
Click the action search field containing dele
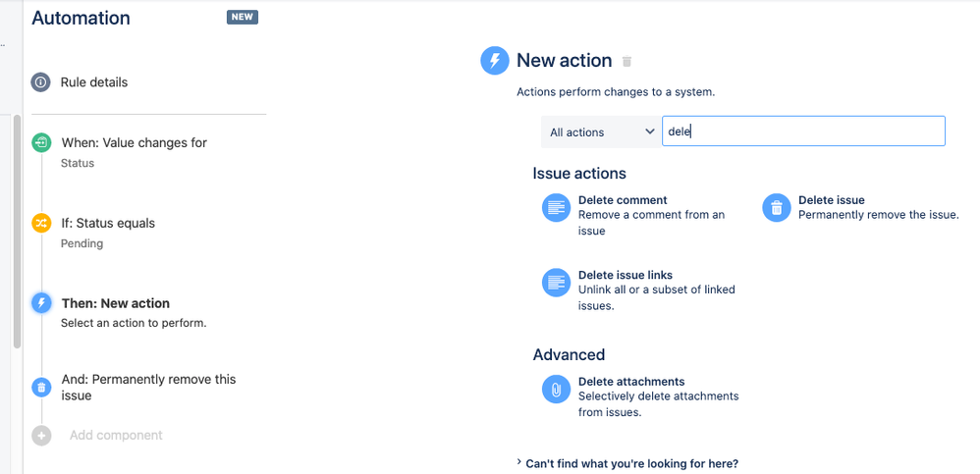(803, 132)
